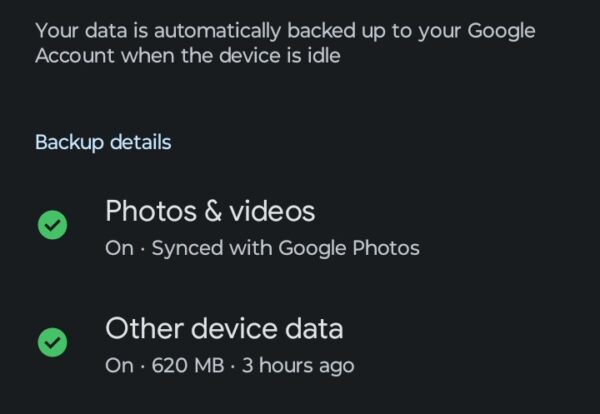Tap the "620 MB" backup size text
The width and height of the screenshot is (600, 414).
pyautogui.click(x=187, y=366)
